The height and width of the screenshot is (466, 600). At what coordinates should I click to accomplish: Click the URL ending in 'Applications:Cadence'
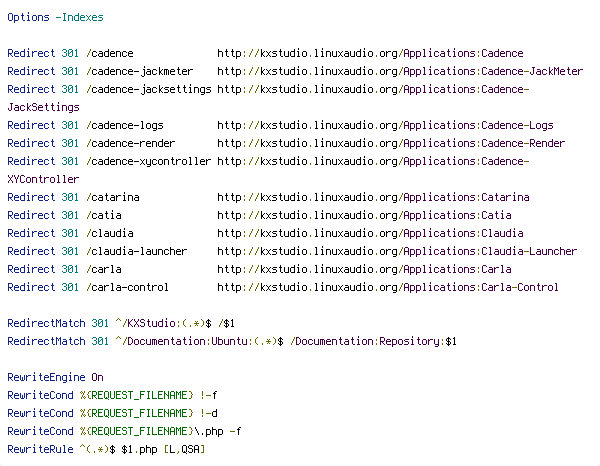(x=370, y=54)
